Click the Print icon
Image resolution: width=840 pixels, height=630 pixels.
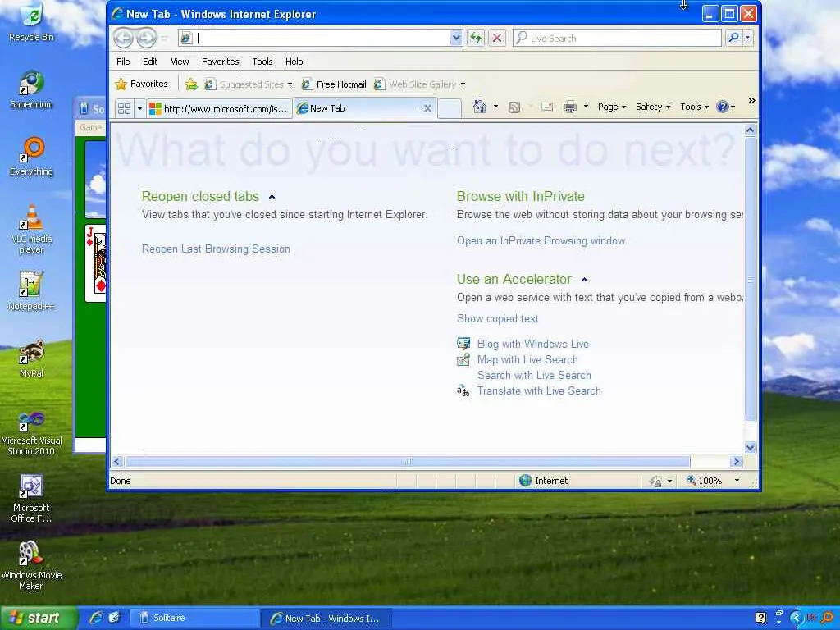click(x=570, y=107)
